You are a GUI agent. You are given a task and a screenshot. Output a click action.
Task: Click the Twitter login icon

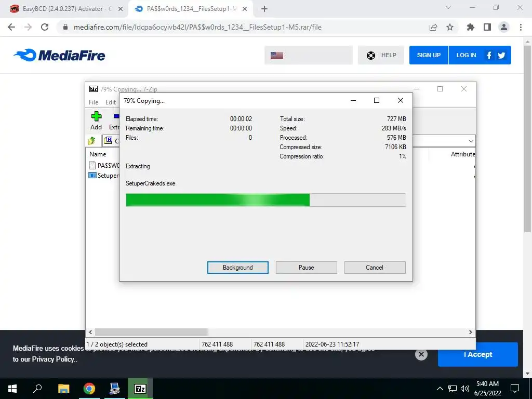pos(501,55)
